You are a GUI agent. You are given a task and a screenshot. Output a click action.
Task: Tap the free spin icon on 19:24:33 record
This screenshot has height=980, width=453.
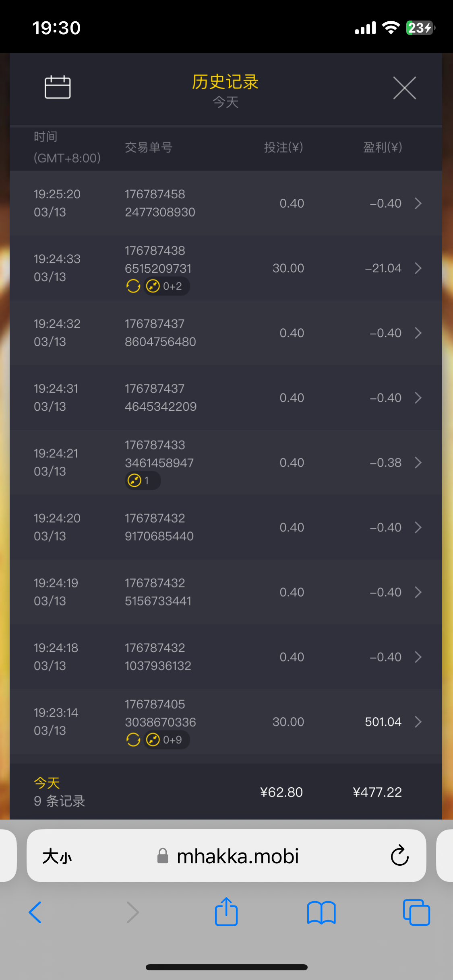pyautogui.click(x=133, y=286)
